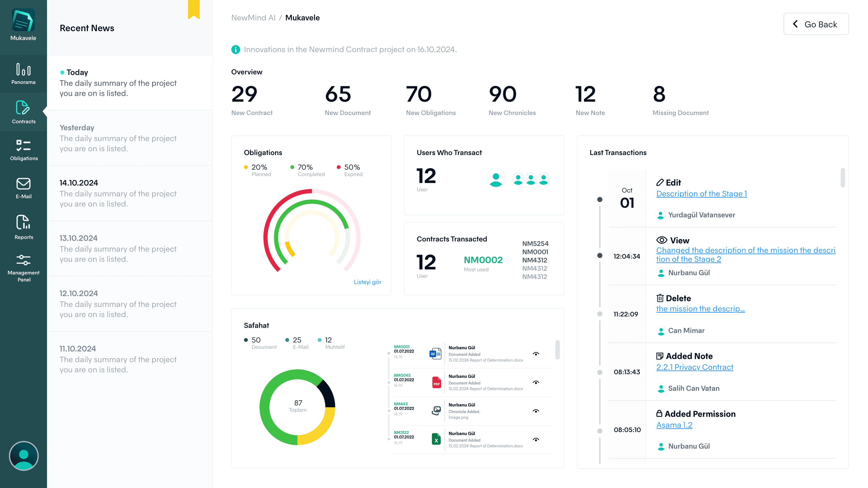Click the Go Back button
This screenshot has width=868, height=488.
[x=816, y=24]
